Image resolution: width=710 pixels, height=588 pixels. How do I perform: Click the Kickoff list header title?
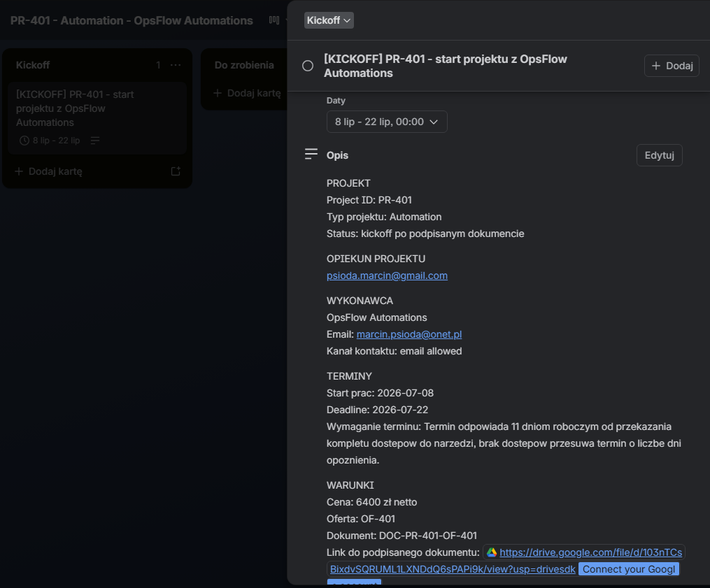point(33,65)
